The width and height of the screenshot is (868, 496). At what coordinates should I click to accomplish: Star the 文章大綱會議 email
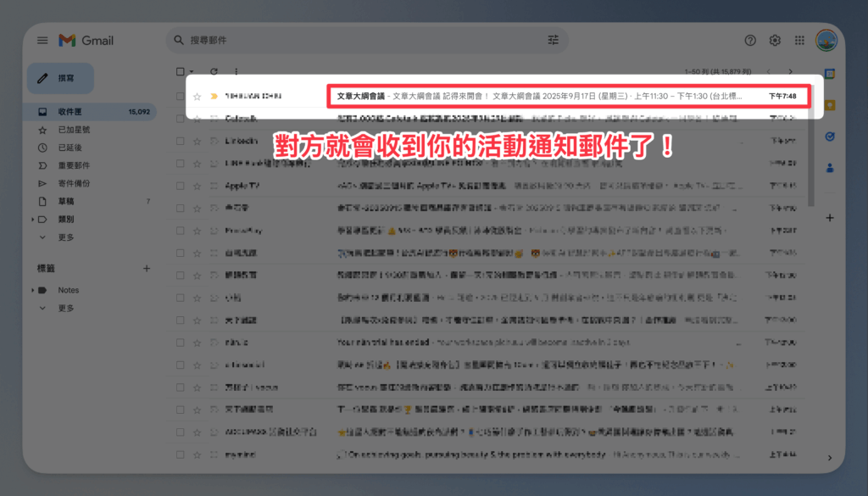(x=197, y=97)
